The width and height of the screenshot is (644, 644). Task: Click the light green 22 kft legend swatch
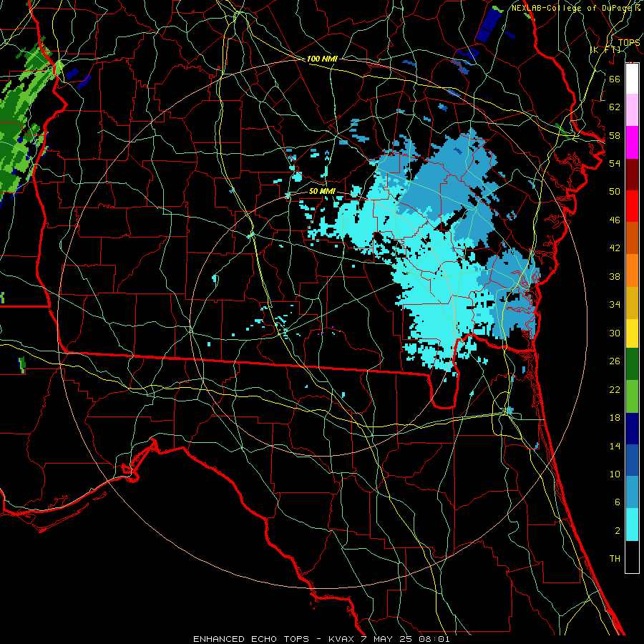tap(632, 396)
